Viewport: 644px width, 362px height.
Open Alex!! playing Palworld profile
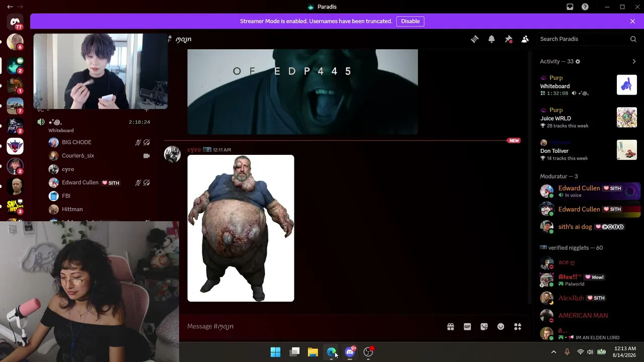[588, 280]
